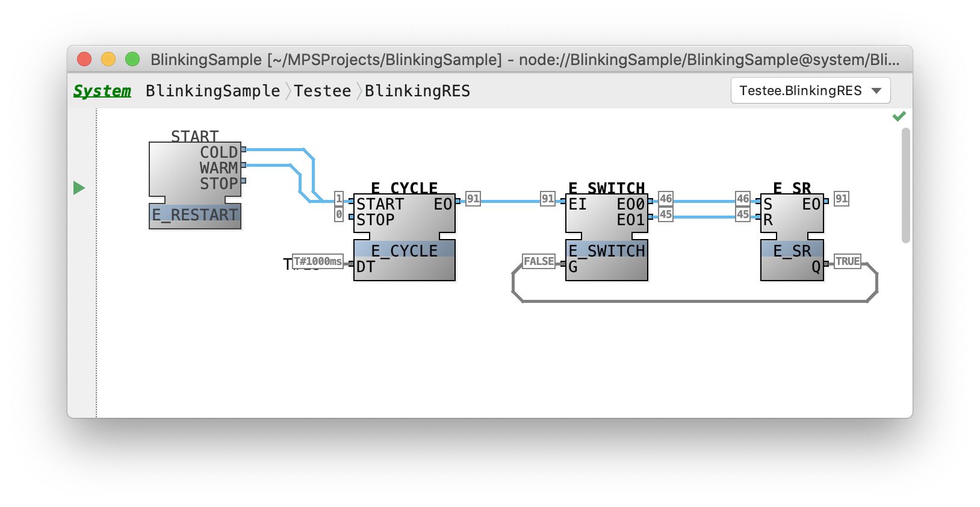Click the 91 counter beside E_SR EO
Screen dimensions: 980x507
[x=842, y=199]
